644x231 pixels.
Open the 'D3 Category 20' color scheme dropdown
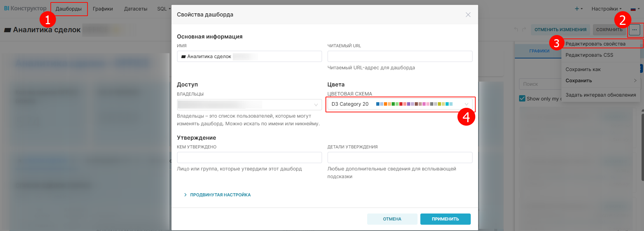[x=467, y=104]
